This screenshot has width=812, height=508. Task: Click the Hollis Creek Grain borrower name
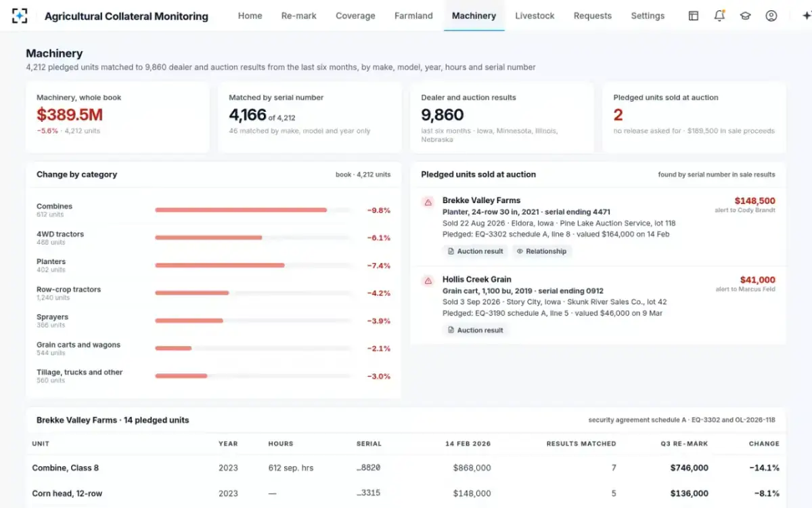click(x=477, y=279)
